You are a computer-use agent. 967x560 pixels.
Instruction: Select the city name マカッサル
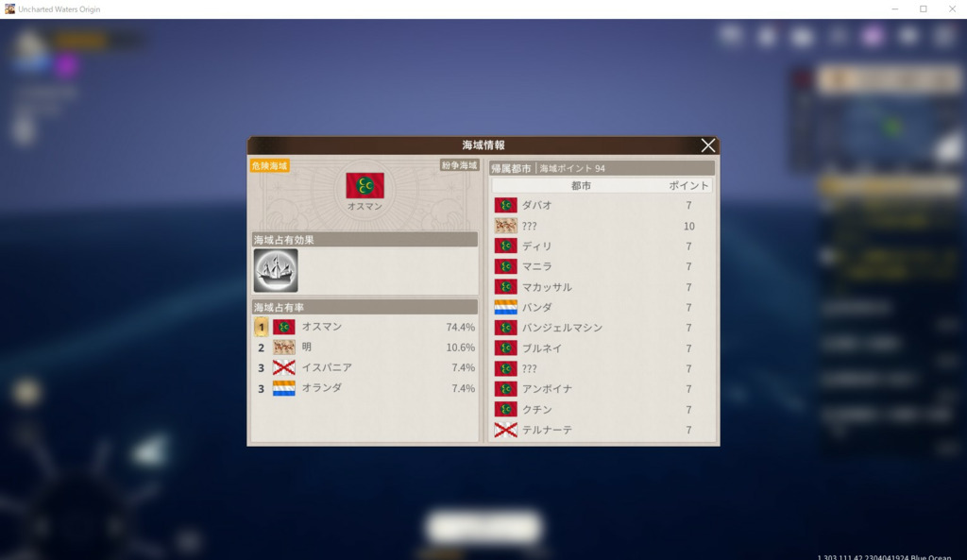pos(547,287)
